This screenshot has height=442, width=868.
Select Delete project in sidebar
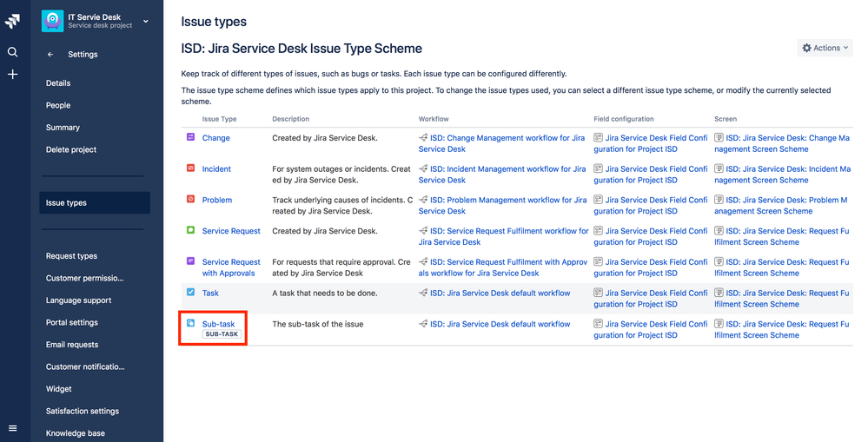click(x=71, y=149)
